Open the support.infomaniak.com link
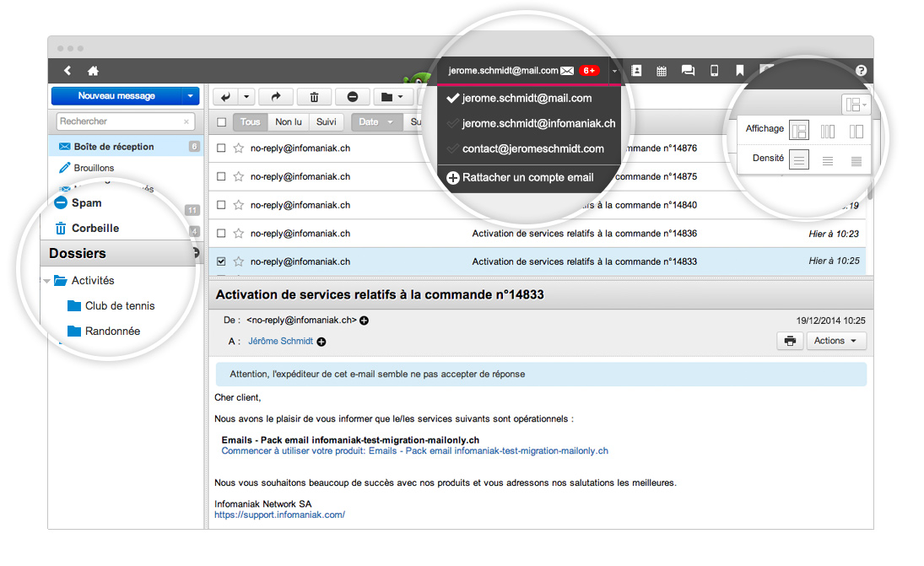 pos(279,515)
